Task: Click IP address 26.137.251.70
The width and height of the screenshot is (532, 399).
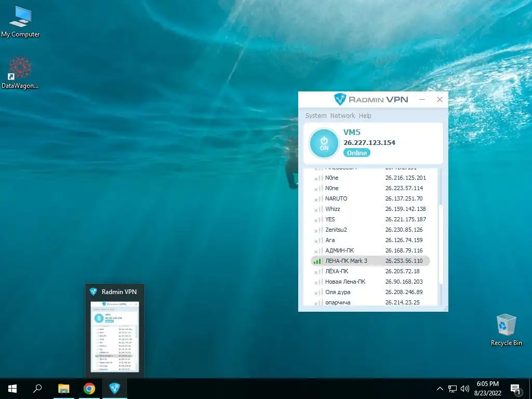Action: 404,198
